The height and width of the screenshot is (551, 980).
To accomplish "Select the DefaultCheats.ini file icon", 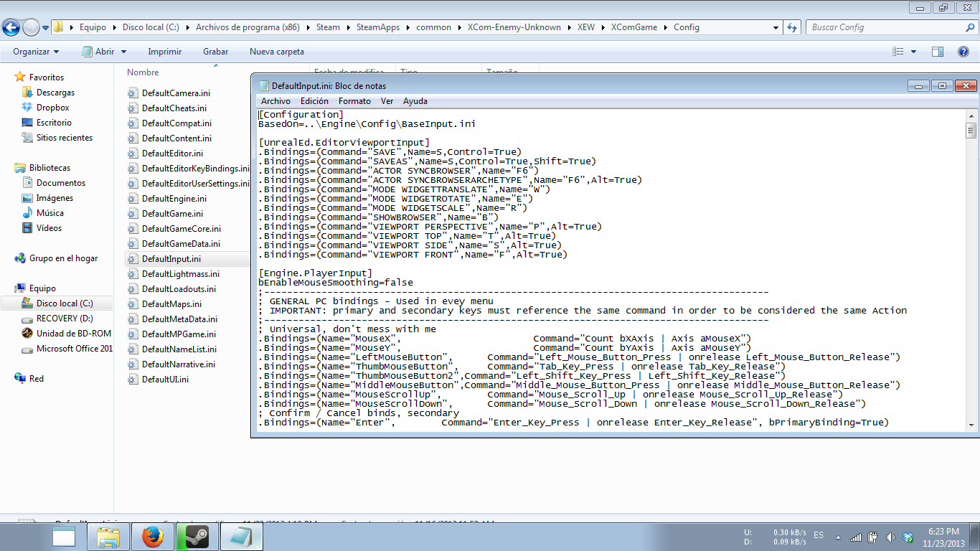I will (x=133, y=108).
